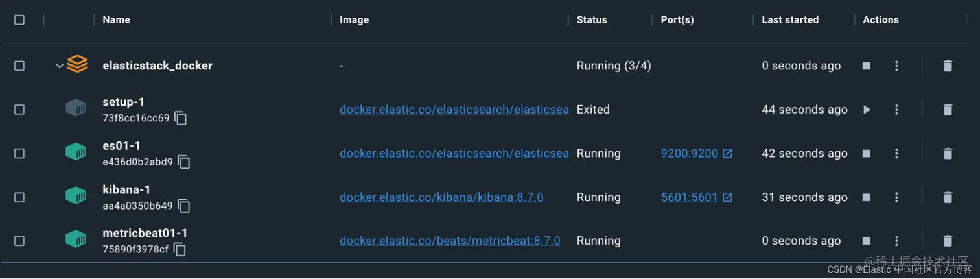
Task: Open more actions for es01-1
Action: point(896,154)
